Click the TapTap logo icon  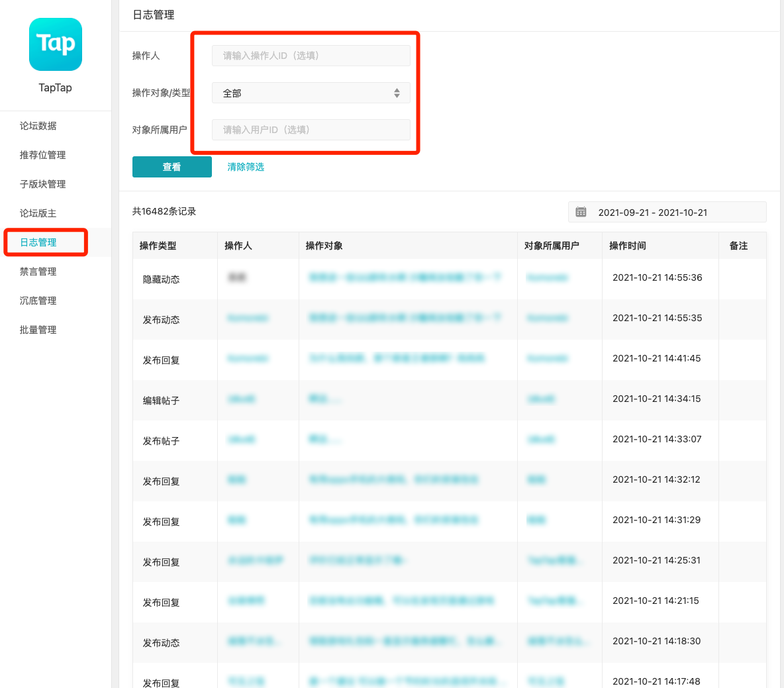point(56,44)
